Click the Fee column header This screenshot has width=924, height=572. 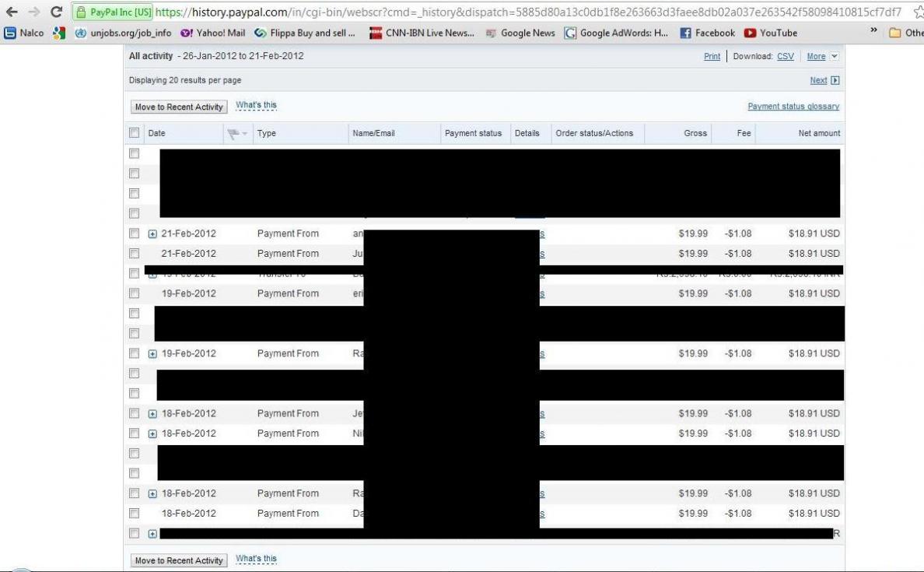pos(744,133)
